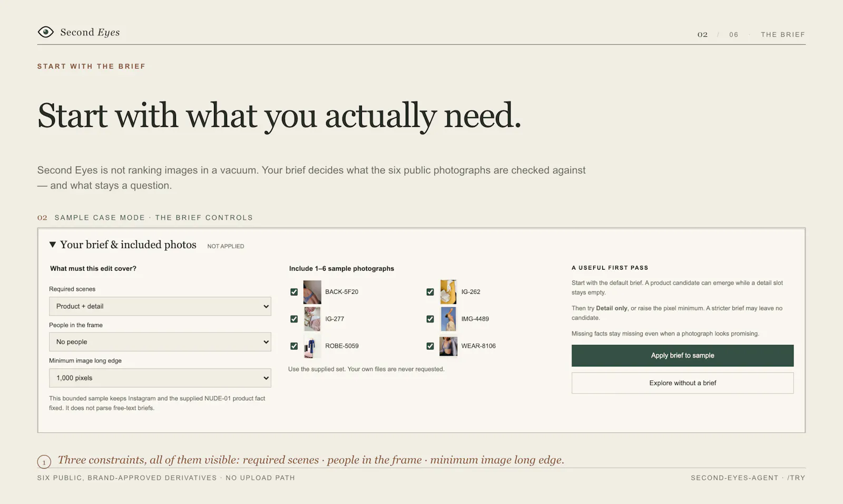
Task: Open the Minimum image long edge dropdown
Action: (x=160, y=378)
